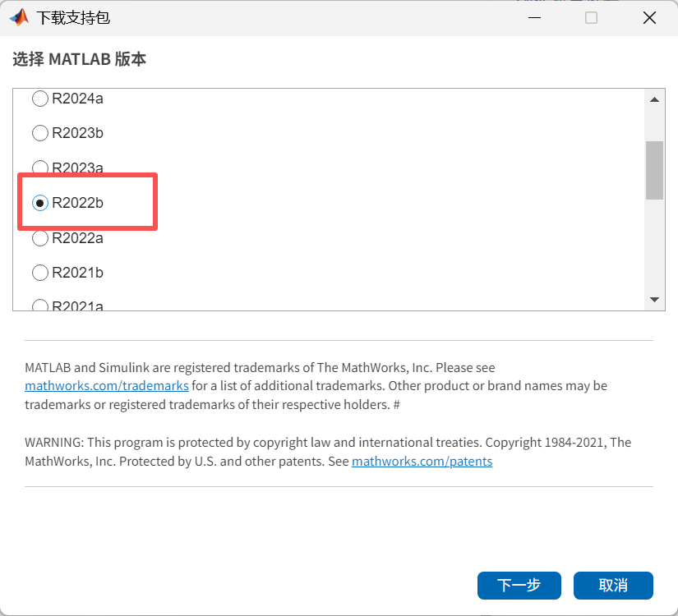Click the R2024a label text
The width and height of the screenshot is (678, 616).
tap(77, 99)
